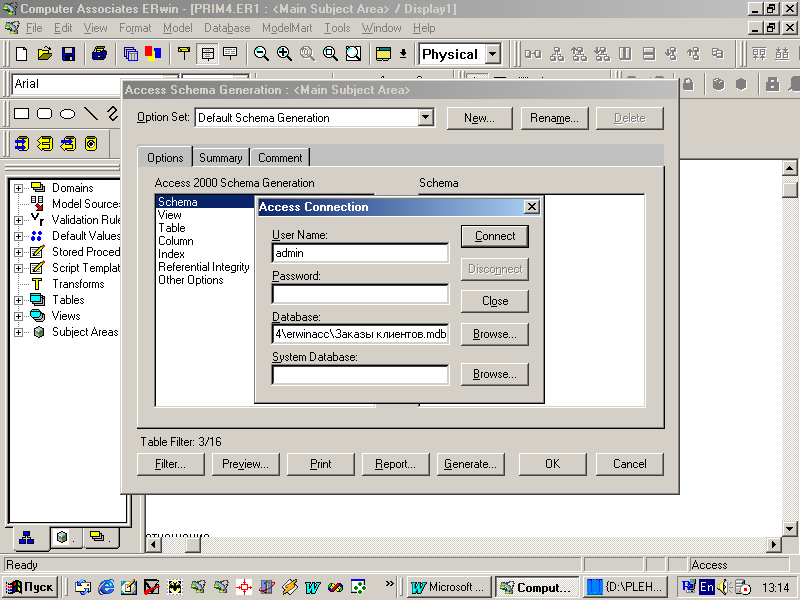Click the Open file folder icon
This screenshot has width=800, height=600.
pos(45,54)
